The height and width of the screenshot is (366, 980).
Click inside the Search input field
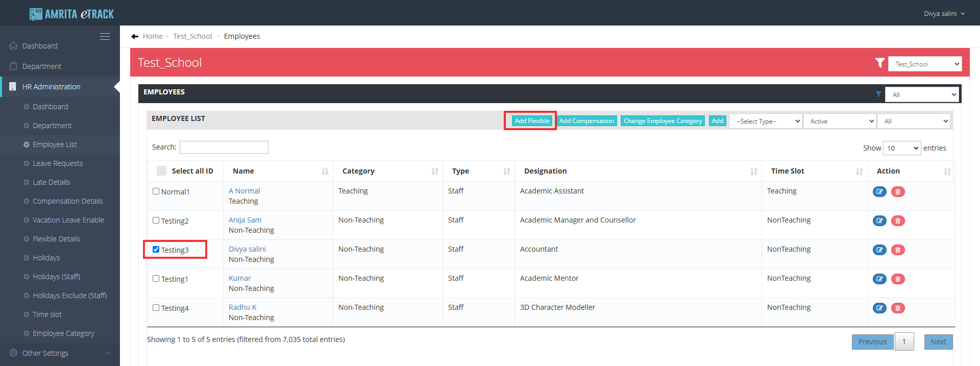224,148
